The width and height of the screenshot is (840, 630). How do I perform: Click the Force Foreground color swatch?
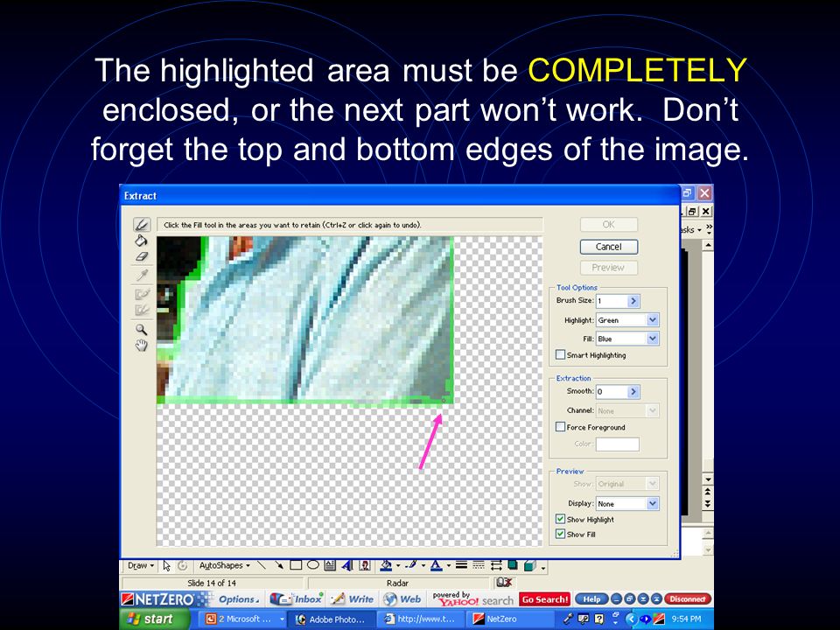click(x=618, y=444)
